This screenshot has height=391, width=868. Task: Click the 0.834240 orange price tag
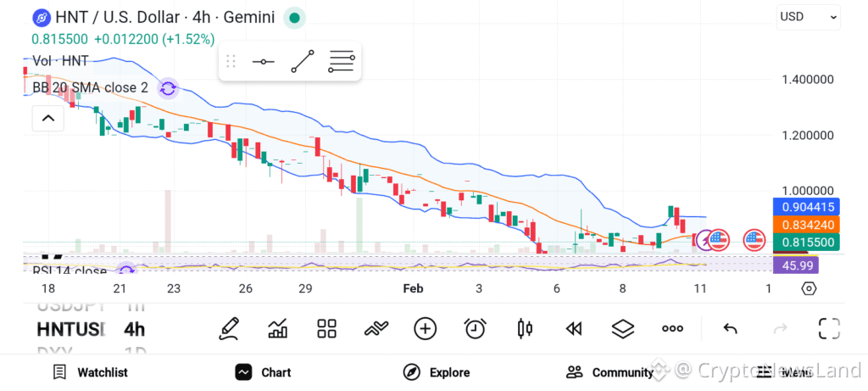[x=807, y=224]
